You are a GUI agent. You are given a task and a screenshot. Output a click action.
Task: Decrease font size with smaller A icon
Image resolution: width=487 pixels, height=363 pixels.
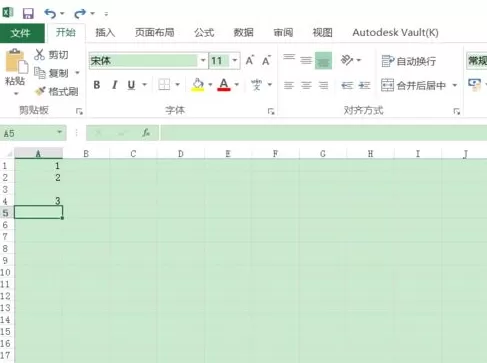click(266, 60)
